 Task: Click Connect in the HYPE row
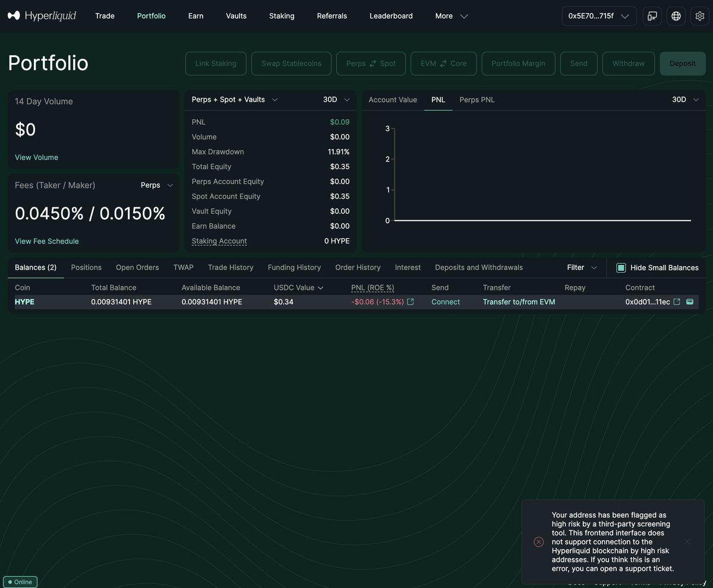pos(446,302)
